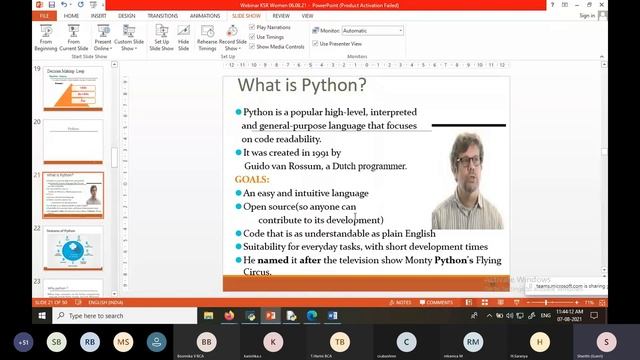Collapse the ribbon with the caret
Image resolution: width=640 pixels, height=360 pixels.
click(x=602, y=56)
